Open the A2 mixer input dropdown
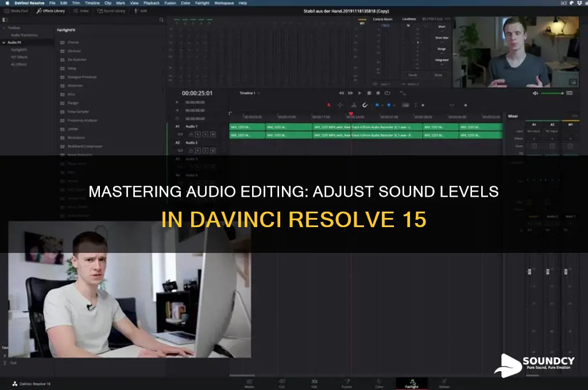The height and width of the screenshot is (390, 588). 552,131
